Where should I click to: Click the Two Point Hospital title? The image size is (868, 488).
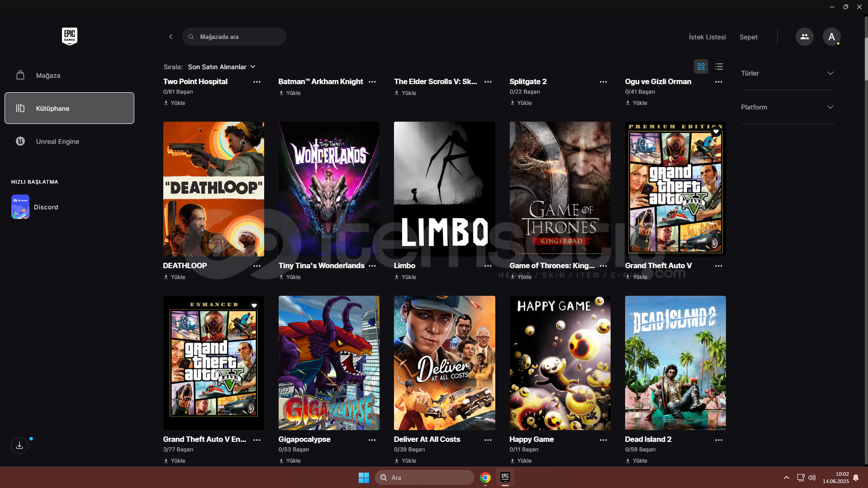(x=195, y=81)
